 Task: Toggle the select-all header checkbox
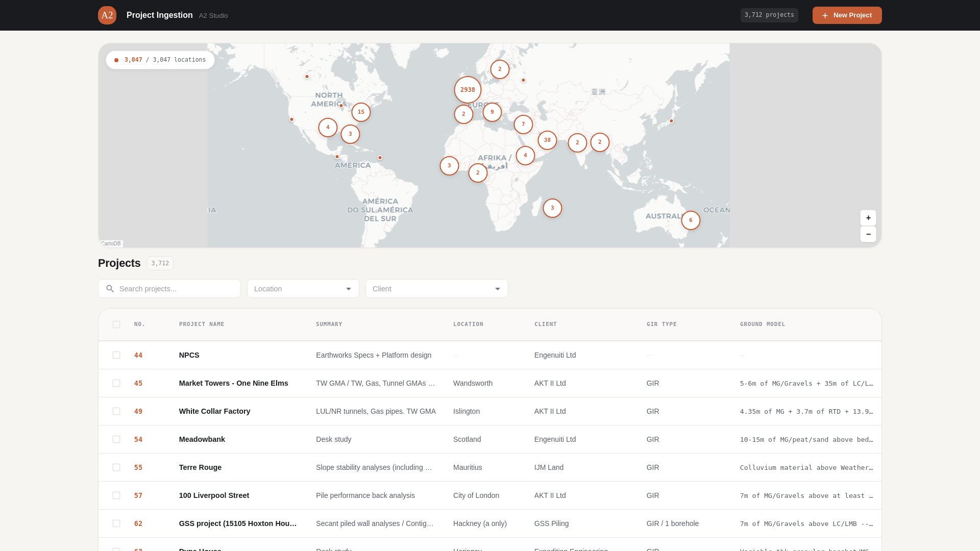coord(116,324)
